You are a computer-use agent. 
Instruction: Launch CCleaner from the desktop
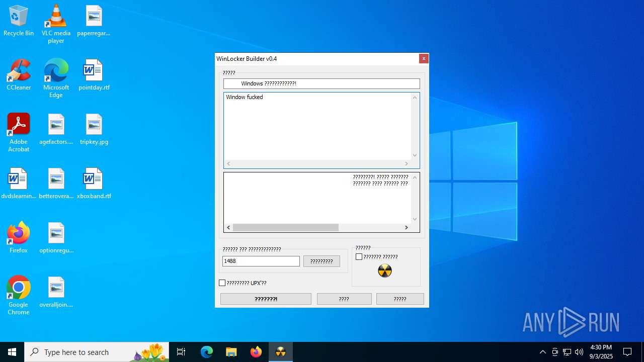pyautogui.click(x=19, y=75)
